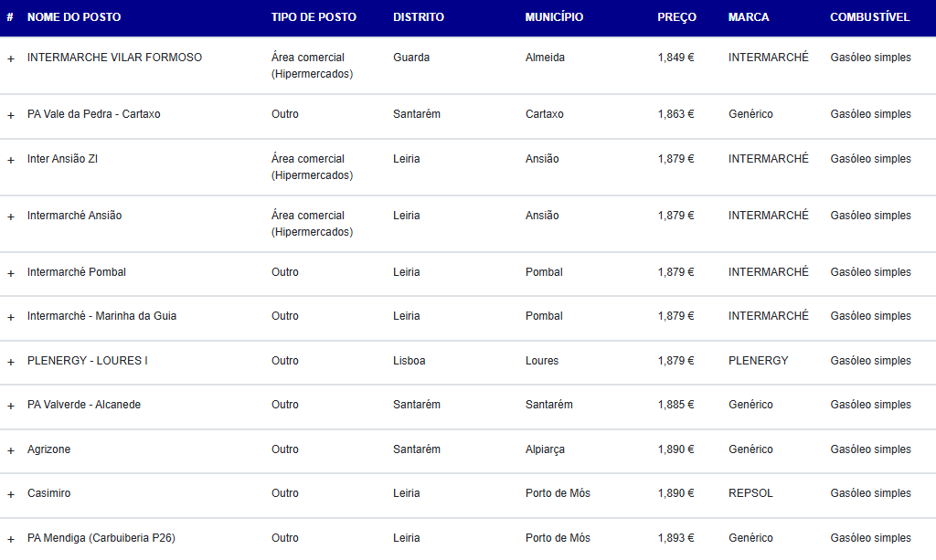The image size is (936, 560).
Task: Click the REPSOL brand cell
Action: 750,493
